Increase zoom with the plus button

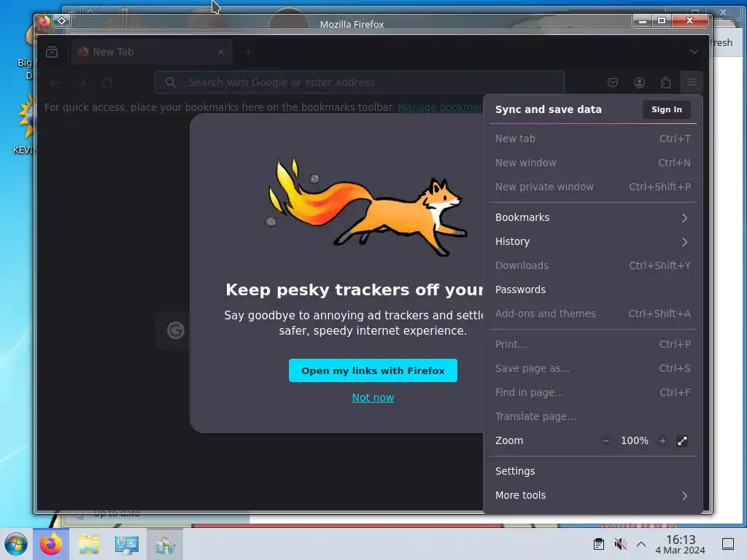tap(662, 441)
